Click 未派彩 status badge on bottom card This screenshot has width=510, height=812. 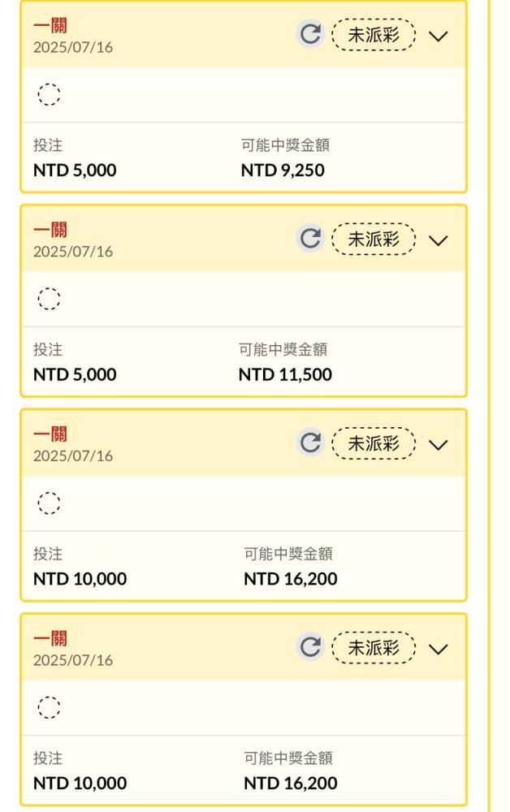point(374,648)
